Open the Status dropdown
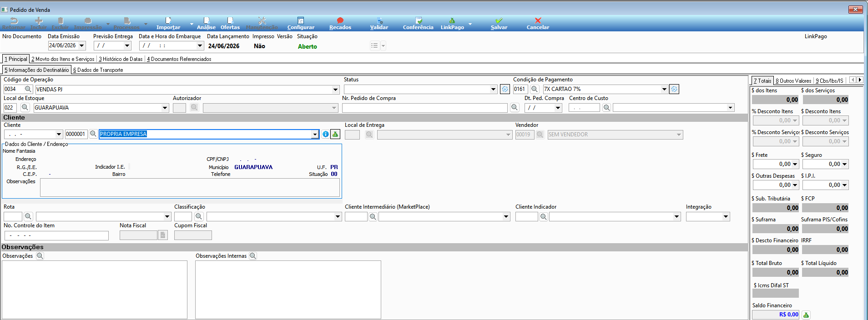 (493, 90)
